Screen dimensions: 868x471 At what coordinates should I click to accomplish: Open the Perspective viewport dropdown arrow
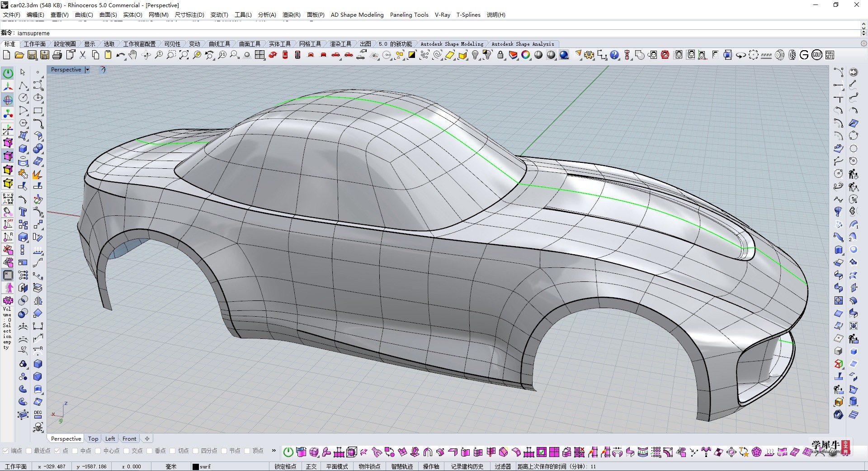click(87, 70)
